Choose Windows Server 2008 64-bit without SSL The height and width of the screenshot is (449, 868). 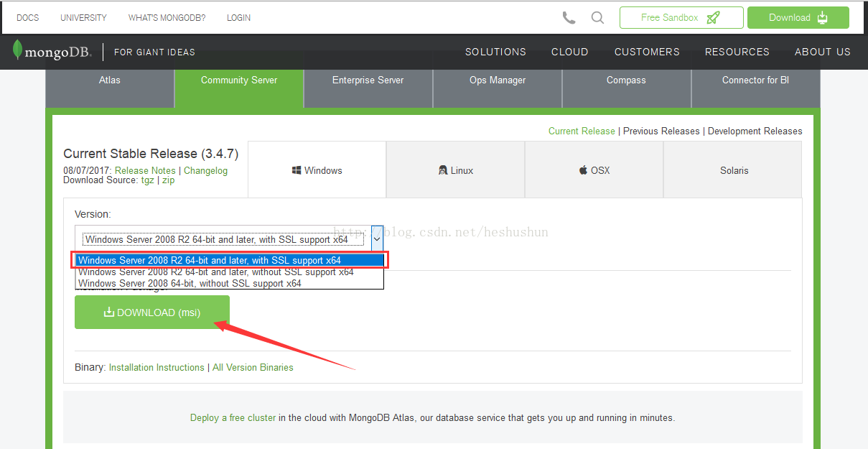(230, 283)
